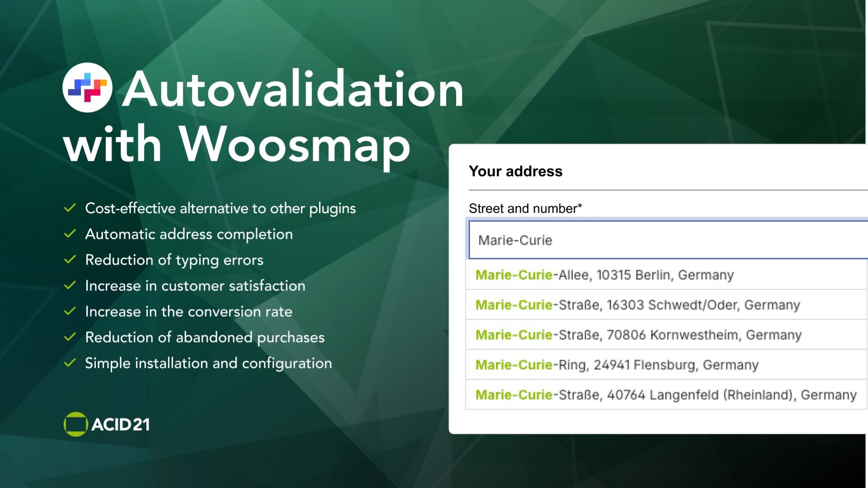Click 'Reduction of abandoned purchases' text

205,337
